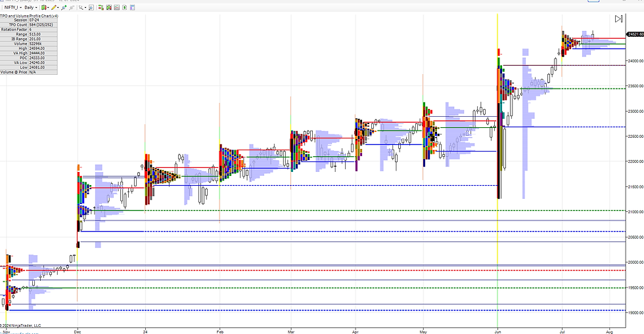The image size is (644, 334).
Task: Select the zoom magnifier tool
Action: [x=81, y=7]
